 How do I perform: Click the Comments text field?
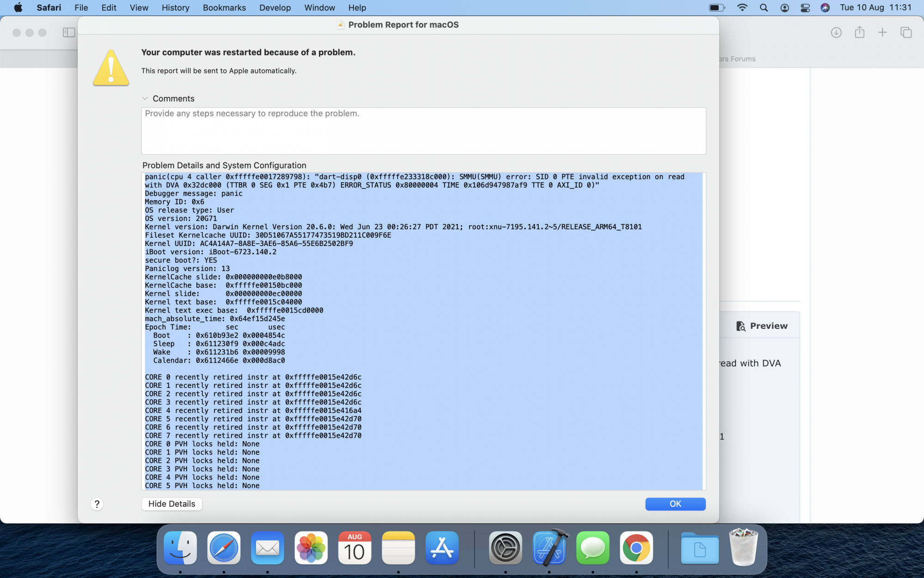(x=423, y=131)
